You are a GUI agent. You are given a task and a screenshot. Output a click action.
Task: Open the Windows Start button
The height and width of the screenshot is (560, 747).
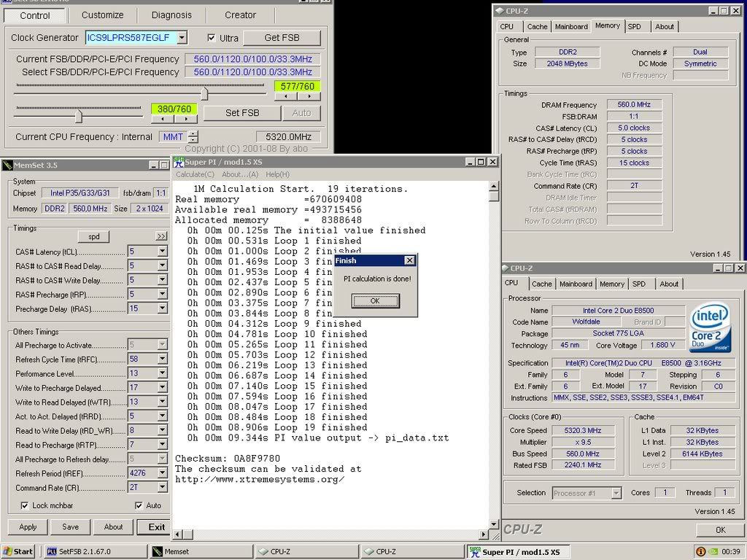[18, 551]
